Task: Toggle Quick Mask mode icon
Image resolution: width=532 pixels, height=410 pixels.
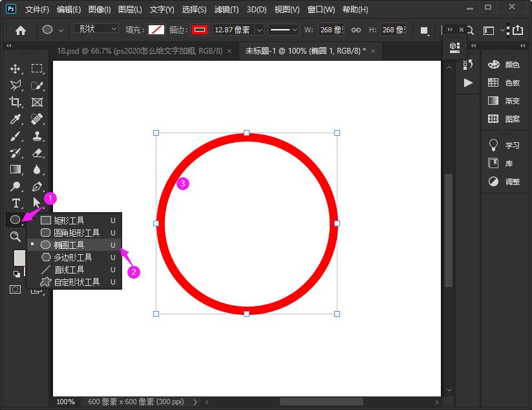Action: tap(15, 290)
